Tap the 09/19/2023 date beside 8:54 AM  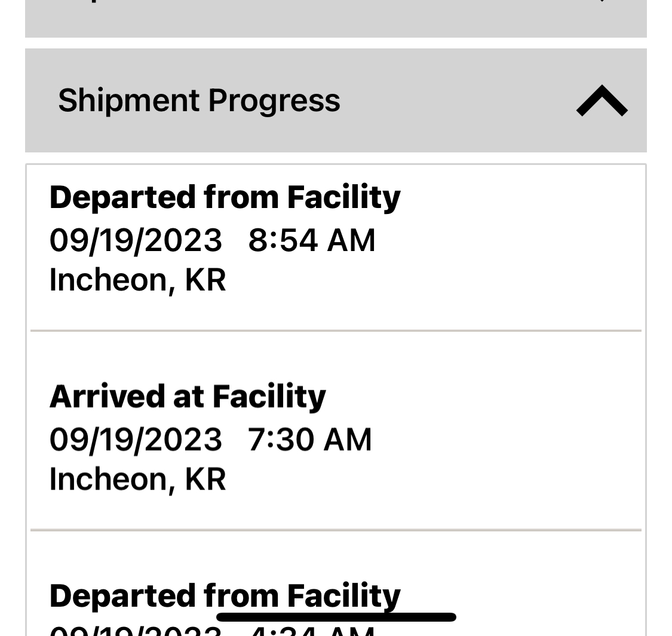coord(136,240)
